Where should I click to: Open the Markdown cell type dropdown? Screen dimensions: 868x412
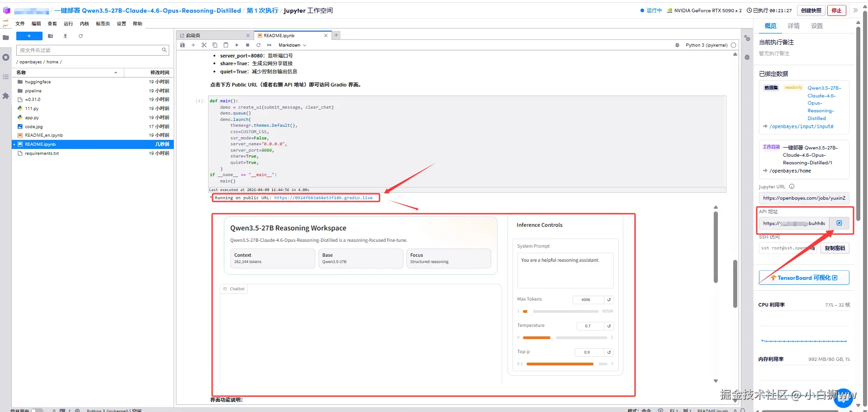[x=292, y=45]
